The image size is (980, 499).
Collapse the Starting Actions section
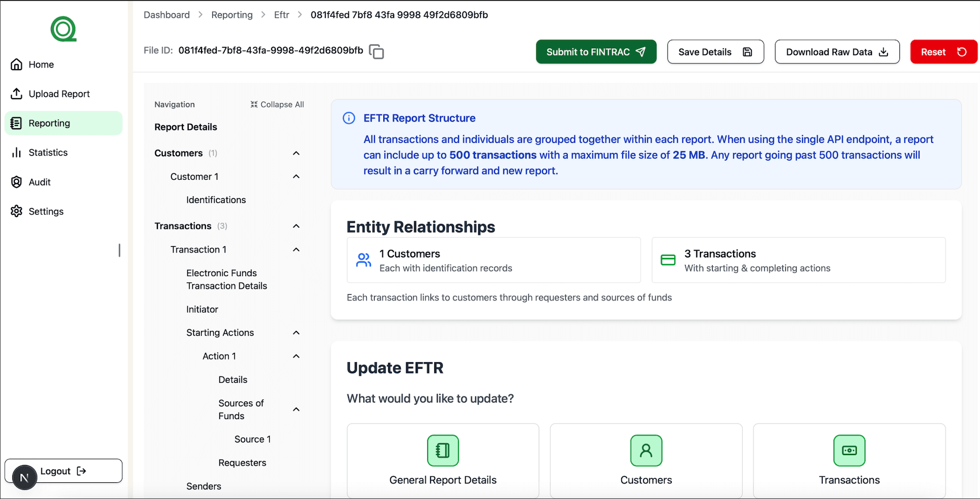tap(296, 333)
